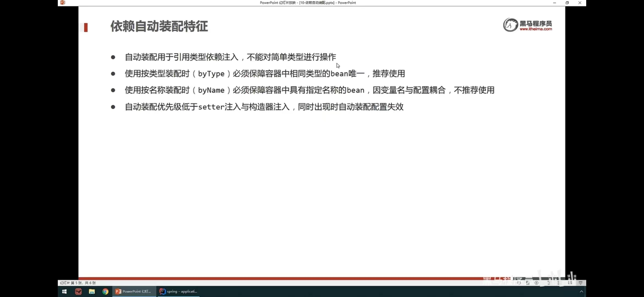Restore down the PowerPoint window
The width and height of the screenshot is (644, 297).
567,3
